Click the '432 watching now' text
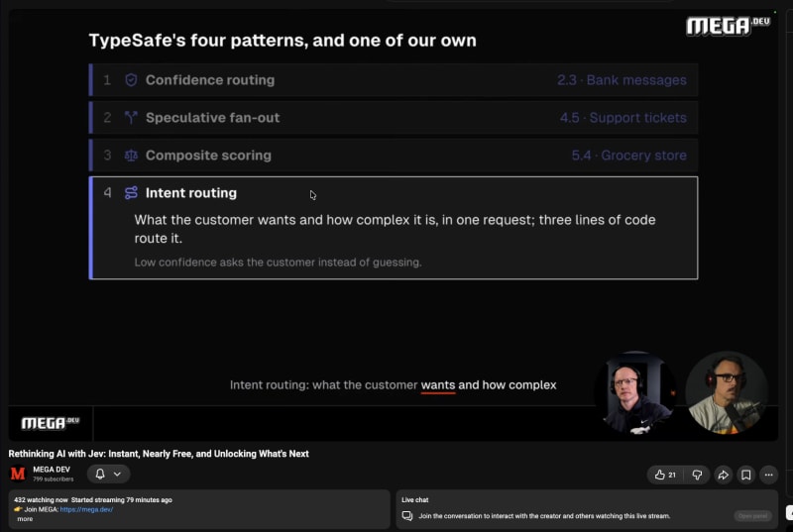Image resolution: width=793 pixels, height=532 pixels. tap(41, 500)
